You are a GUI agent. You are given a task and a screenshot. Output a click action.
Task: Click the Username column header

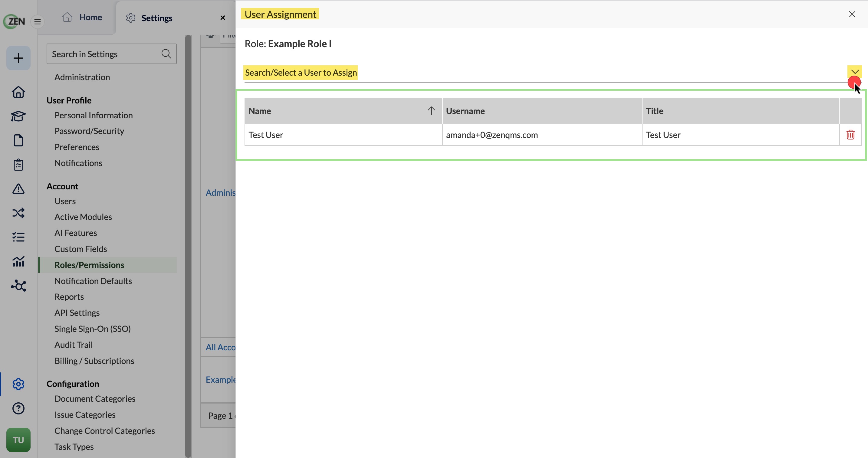[x=542, y=111]
